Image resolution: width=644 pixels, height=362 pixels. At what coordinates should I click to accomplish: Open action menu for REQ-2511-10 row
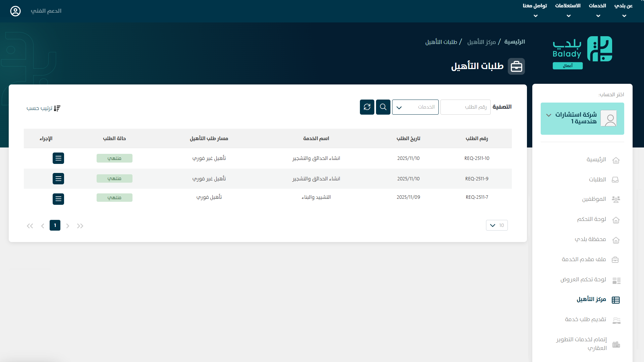point(58,158)
